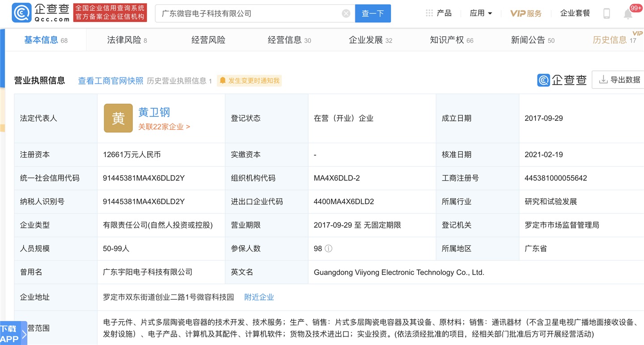This screenshot has width=644, height=345.
Task: Open the 产品 grid menu icon
Action: point(429,13)
